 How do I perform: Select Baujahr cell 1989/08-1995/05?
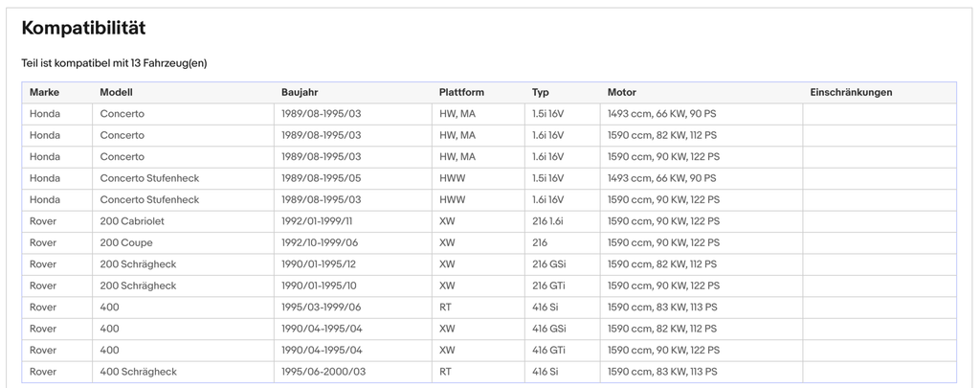pyautogui.click(x=322, y=178)
